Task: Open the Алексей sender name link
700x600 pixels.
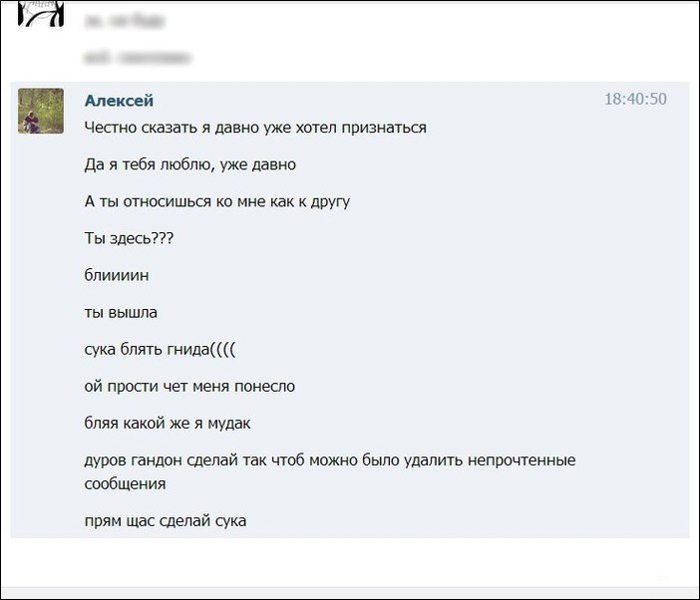Action: (x=119, y=101)
